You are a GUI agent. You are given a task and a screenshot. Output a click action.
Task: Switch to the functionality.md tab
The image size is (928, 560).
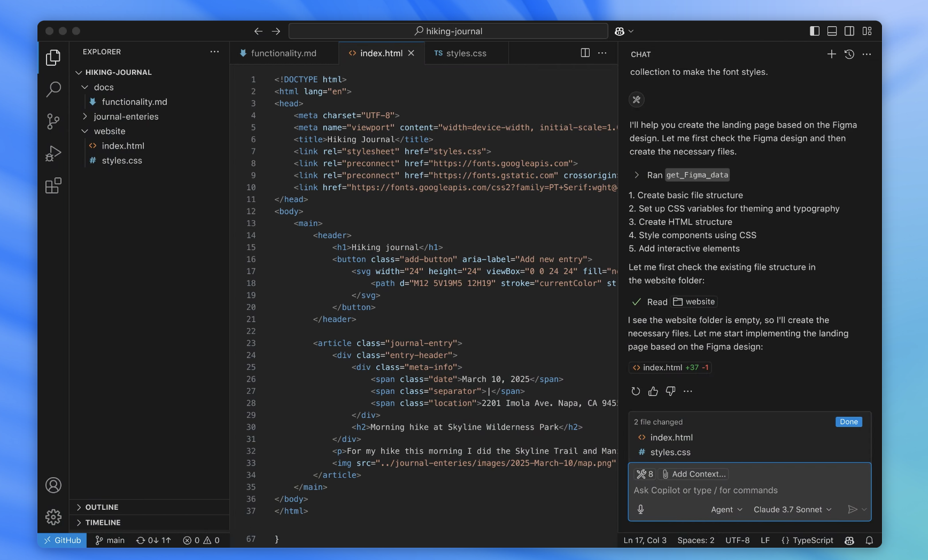pyautogui.click(x=283, y=53)
